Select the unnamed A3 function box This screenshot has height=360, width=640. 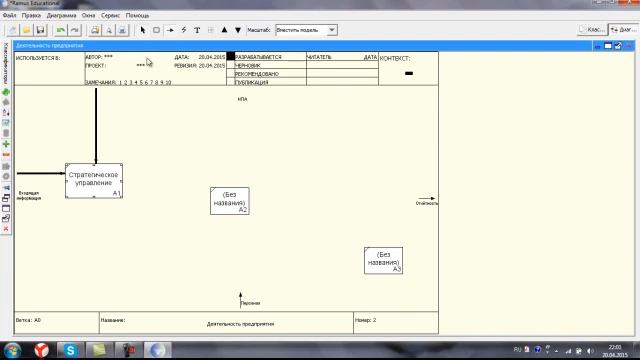(384, 260)
